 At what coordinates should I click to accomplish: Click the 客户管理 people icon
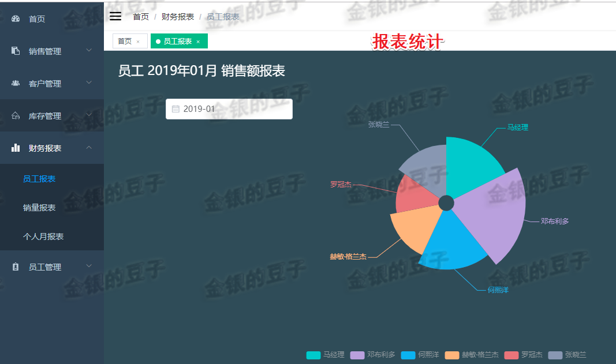tap(14, 83)
